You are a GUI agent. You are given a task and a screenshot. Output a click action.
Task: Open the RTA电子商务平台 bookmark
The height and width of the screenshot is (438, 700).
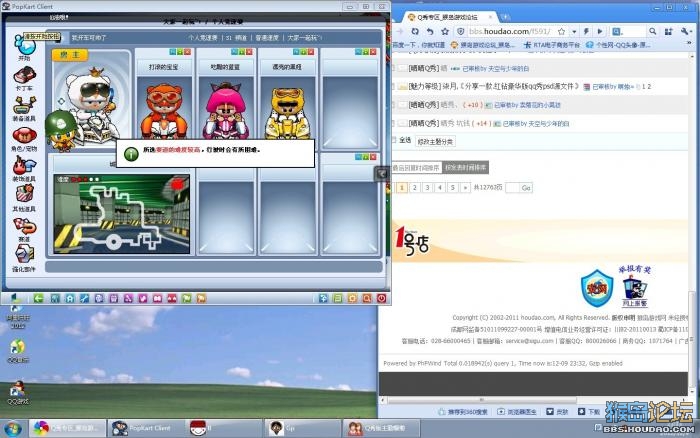551,45
